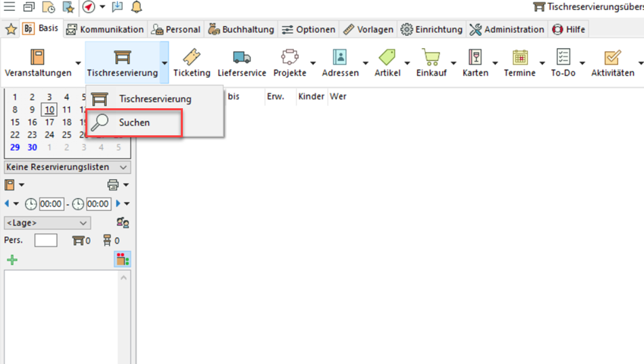Open the Buchhaltung tab
644x364 pixels.
241,29
